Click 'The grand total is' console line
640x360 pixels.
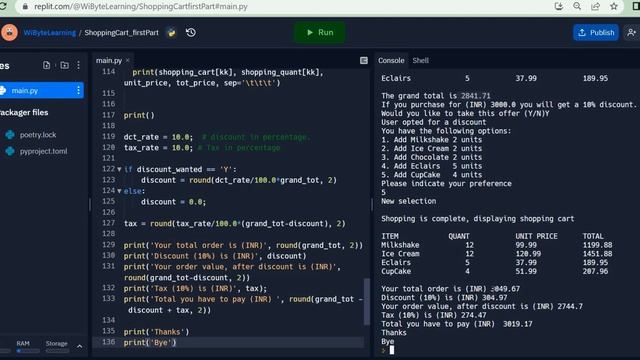tap(436, 96)
